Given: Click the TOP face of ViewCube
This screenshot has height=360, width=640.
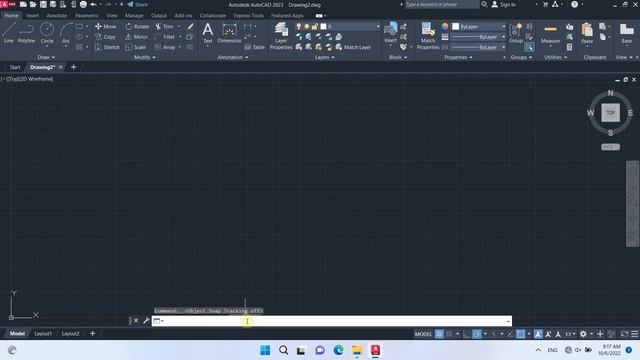Looking at the screenshot, I should pyautogui.click(x=610, y=113).
